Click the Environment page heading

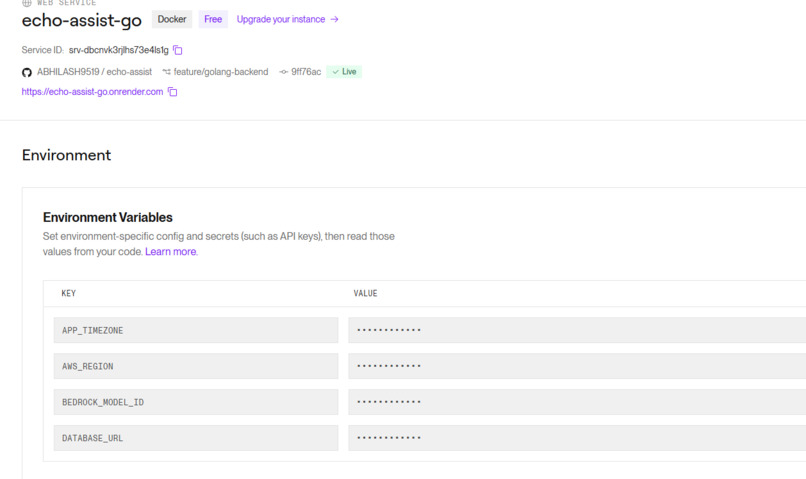[66, 155]
